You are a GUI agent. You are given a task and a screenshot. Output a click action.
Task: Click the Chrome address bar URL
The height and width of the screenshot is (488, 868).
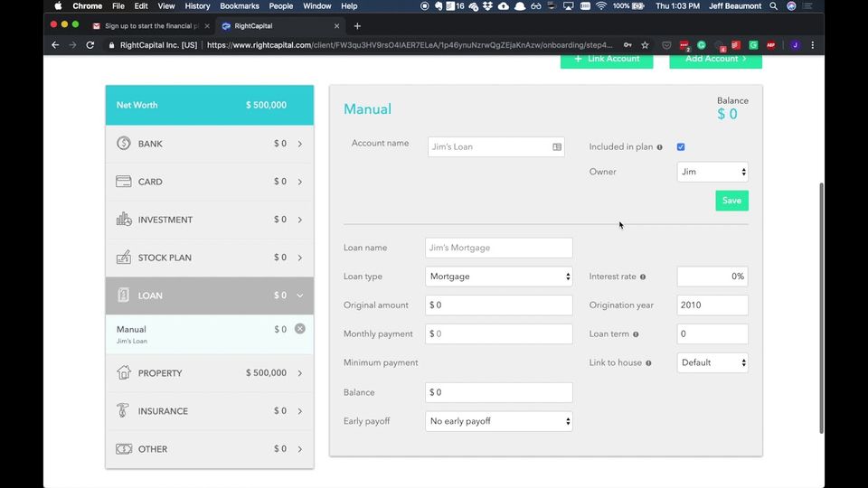(x=410, y=45)
